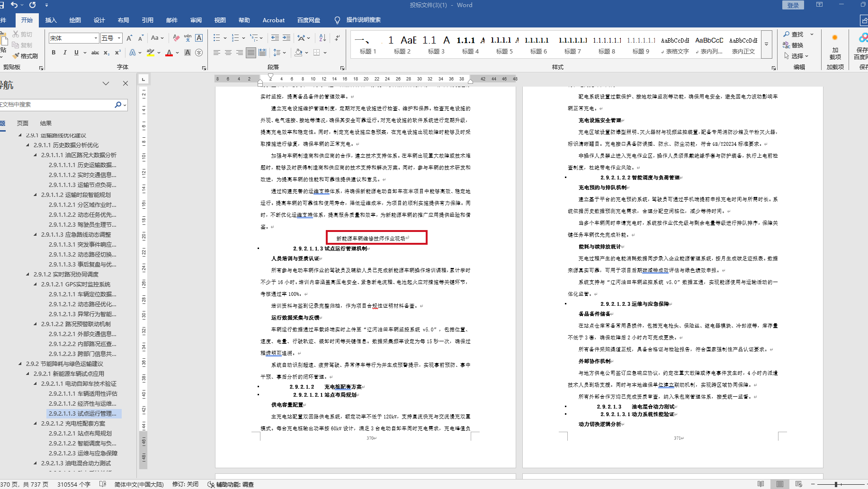This screenshot has height=489, width=868.
Task: Toggle superscript formatting
Action: coord(118,53)
